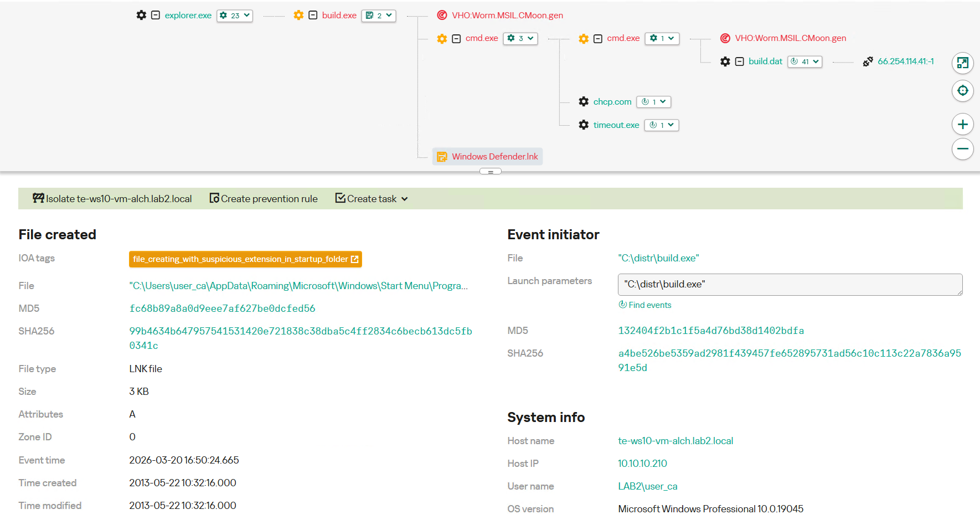Collapse the explorer.exe node

[x=156, y=16]
